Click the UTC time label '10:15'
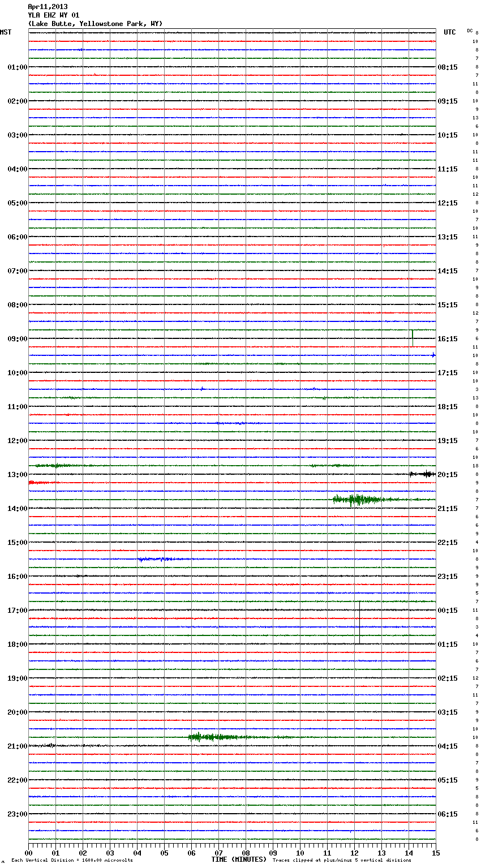Image resolution: width=481 pixels, height=868 pixels. click(x=448, y=135)
